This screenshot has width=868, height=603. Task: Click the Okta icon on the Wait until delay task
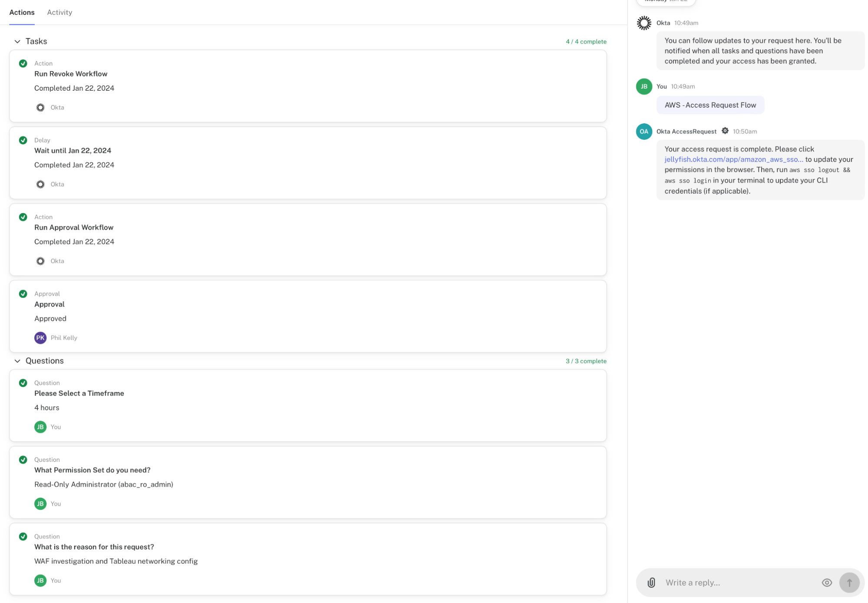tap(40, 184)
